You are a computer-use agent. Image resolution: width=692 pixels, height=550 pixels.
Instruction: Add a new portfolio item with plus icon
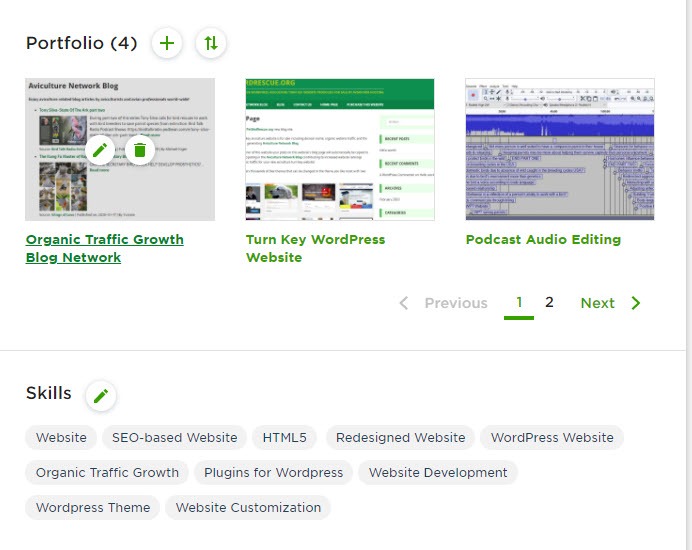tap(167, 43)
